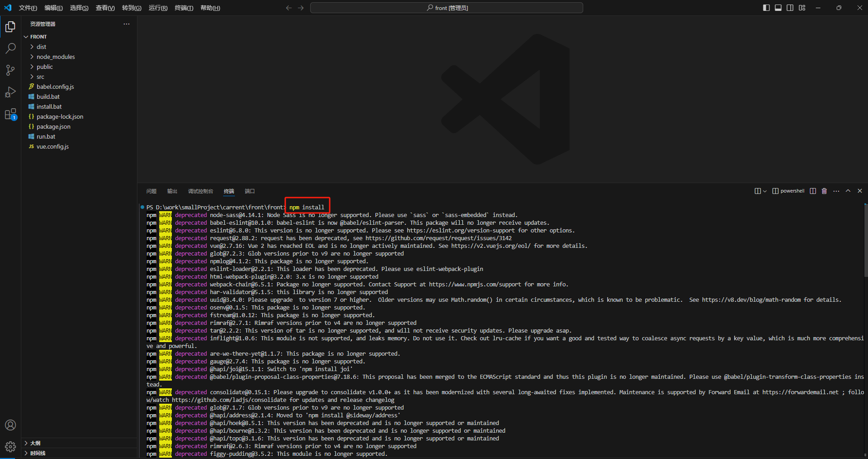Open the Source Control view
The height and width of the screenshot is (459, 868).
click(10, 70)
